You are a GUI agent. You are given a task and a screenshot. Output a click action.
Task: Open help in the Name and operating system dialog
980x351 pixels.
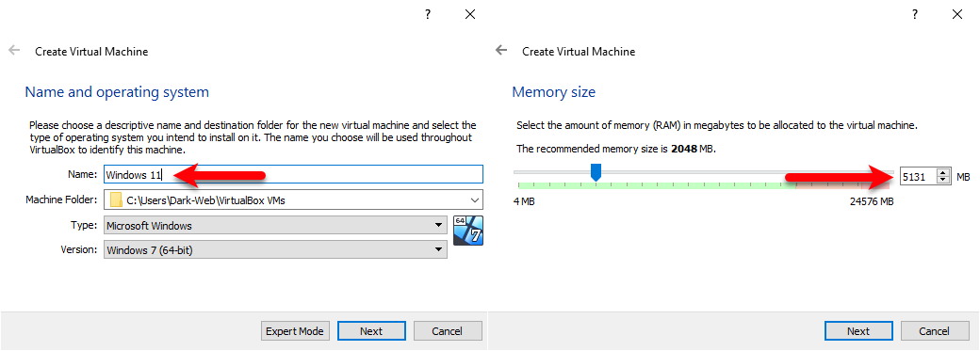428,14
